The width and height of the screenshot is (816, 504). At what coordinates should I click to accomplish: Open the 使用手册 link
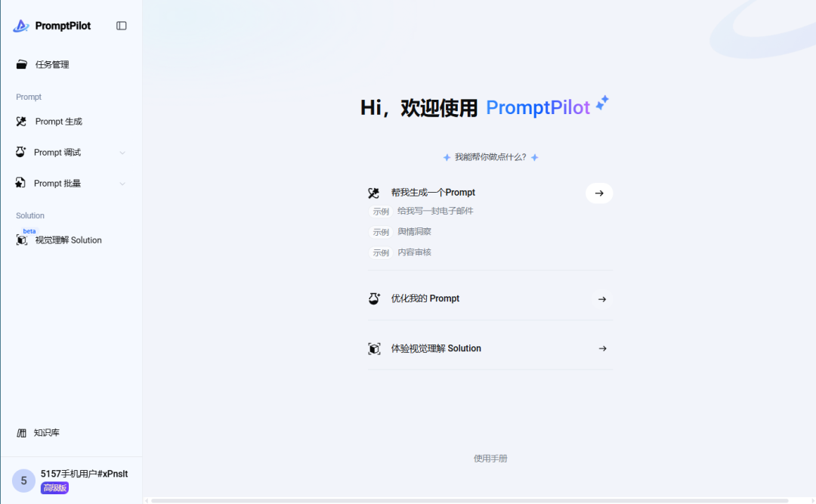pyautogui.click(x=490, y=459)
